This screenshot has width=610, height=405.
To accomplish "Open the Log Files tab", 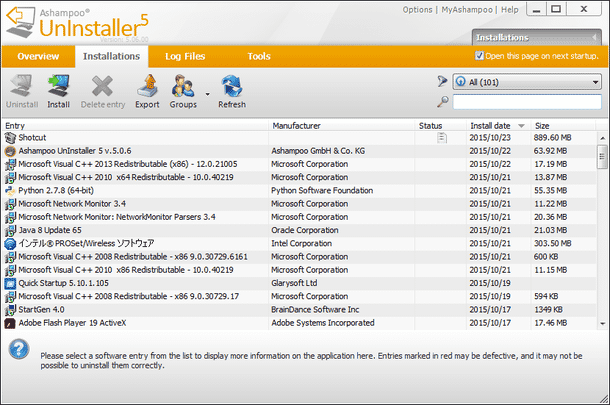I will pyautogui.click(x=185, y=56).
